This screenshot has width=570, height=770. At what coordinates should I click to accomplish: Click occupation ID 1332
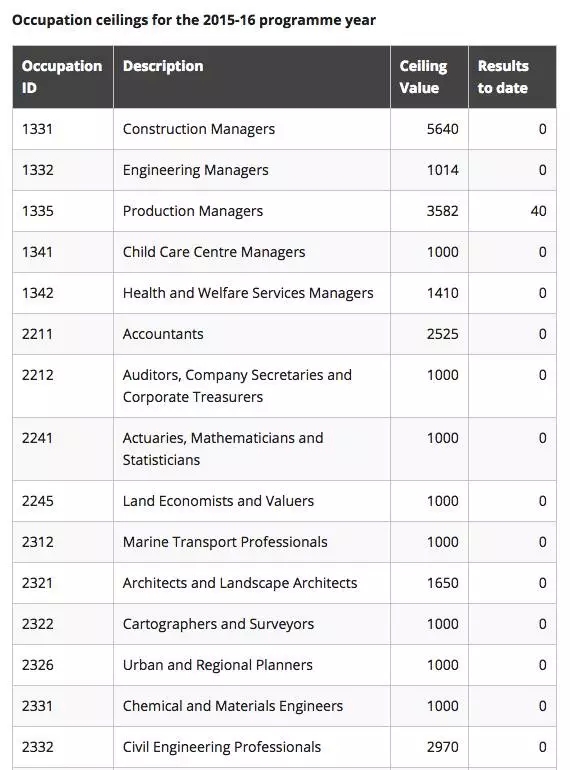click(x=37, y=170)
